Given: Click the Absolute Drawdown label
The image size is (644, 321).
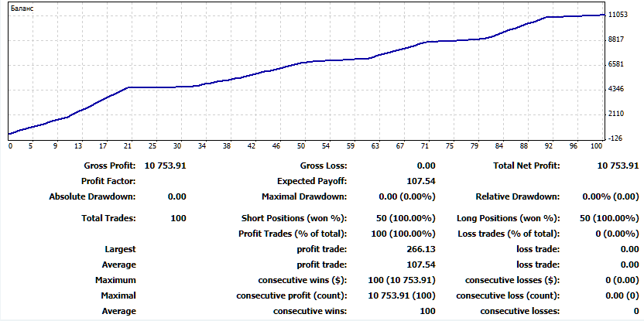Looking at the screenshot, I should click(x=92, y=196).
